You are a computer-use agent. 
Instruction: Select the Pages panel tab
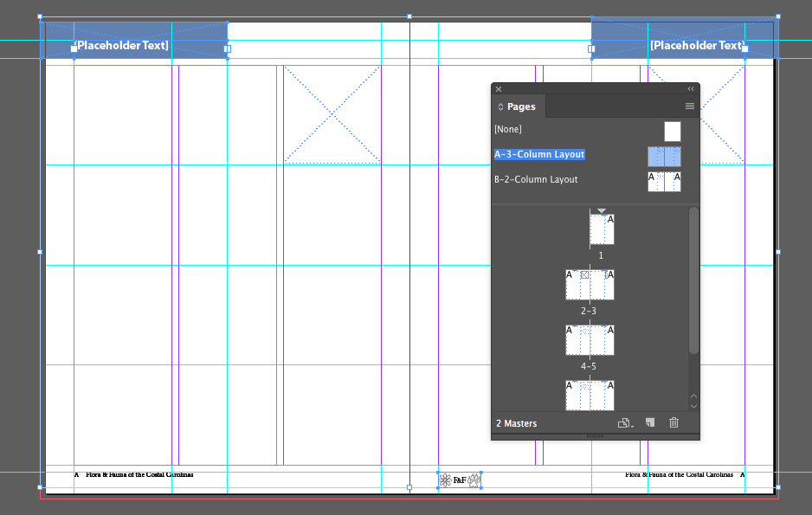(519, 106)
